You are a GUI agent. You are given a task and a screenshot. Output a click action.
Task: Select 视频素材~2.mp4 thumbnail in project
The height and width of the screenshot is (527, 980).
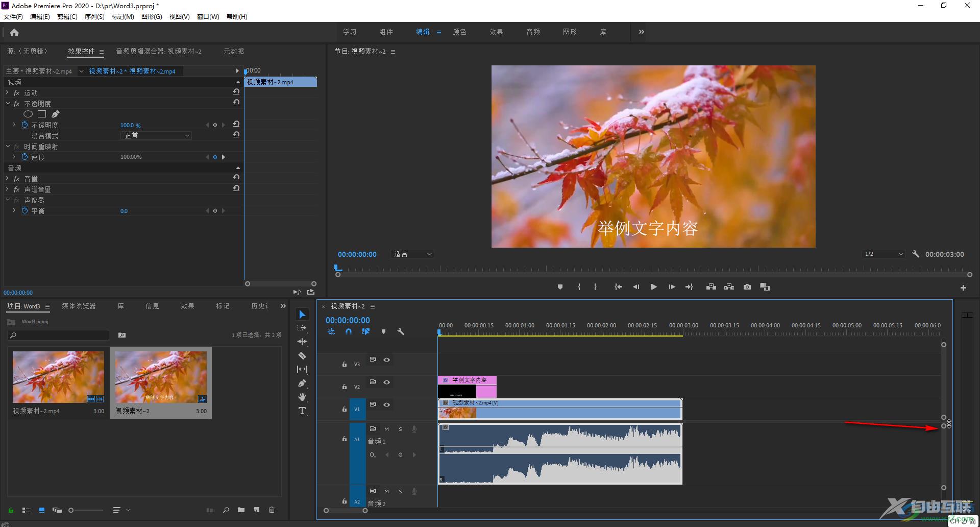click(x=58, y=377)
